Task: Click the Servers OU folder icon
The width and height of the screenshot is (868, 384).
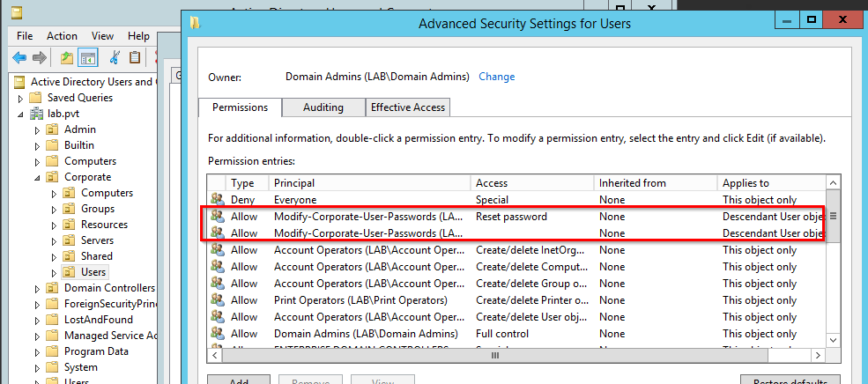Action: (x=70, y=240)
